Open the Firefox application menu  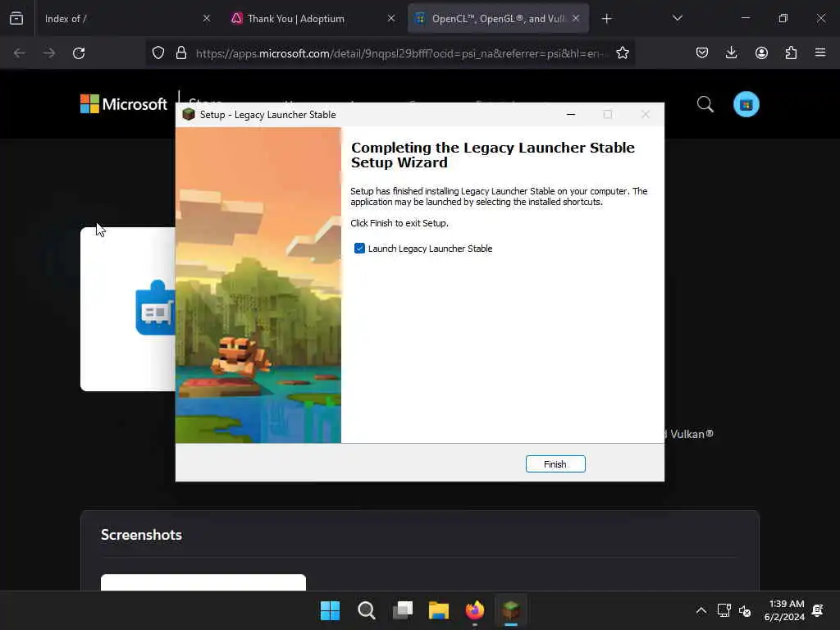(820, 53)
